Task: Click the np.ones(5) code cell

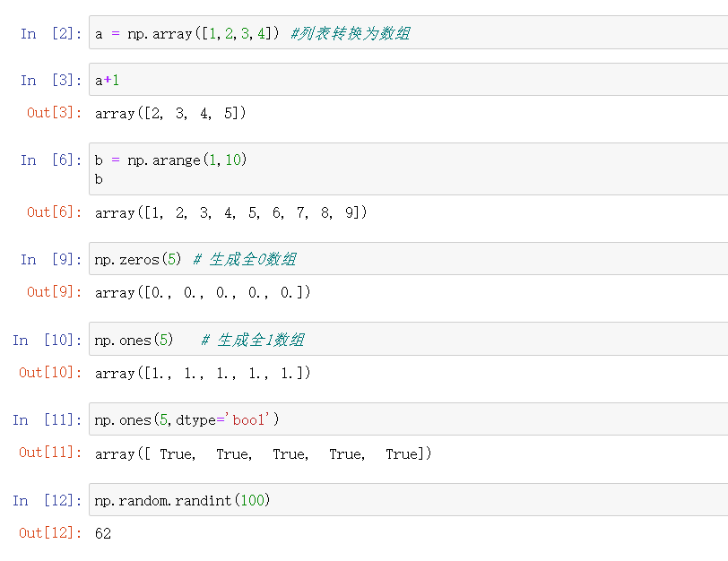Action: tap(409, 339)
